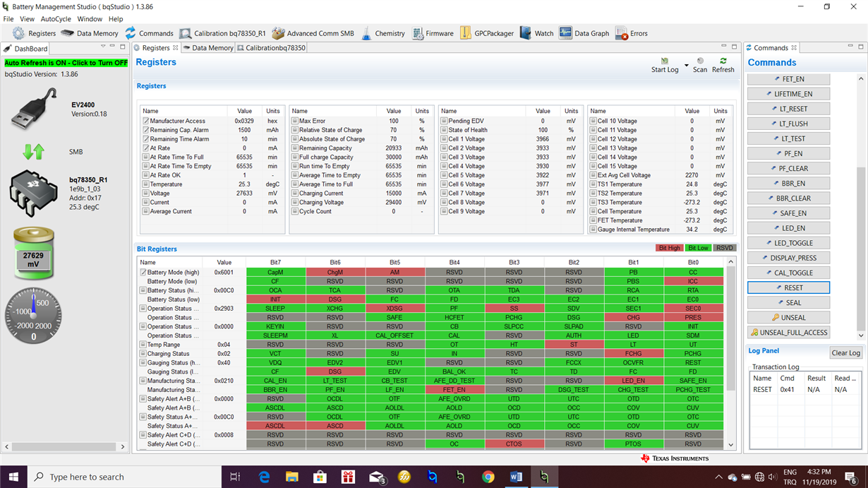
Task: Click the Refresh icon in Registers panel
Action: pyautogui.click(x=723, y=61)
